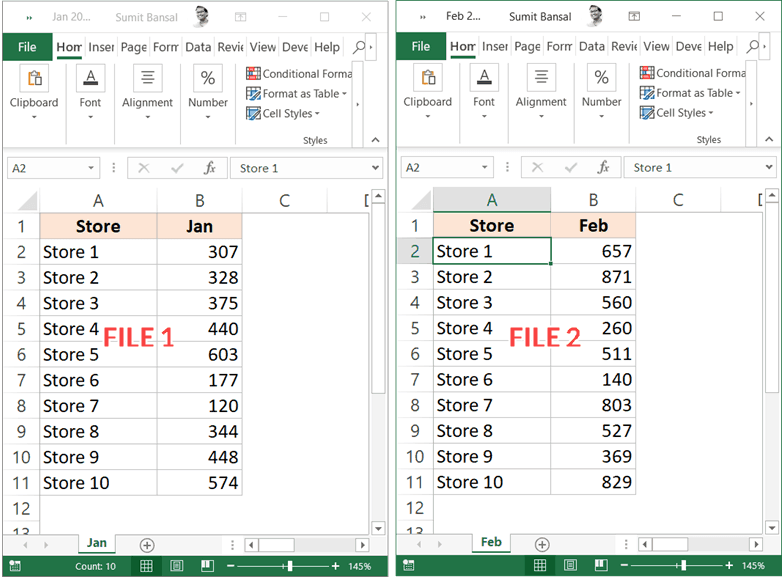Open Ribbon Display Options in Feb title bar

(x=636, y=17)
